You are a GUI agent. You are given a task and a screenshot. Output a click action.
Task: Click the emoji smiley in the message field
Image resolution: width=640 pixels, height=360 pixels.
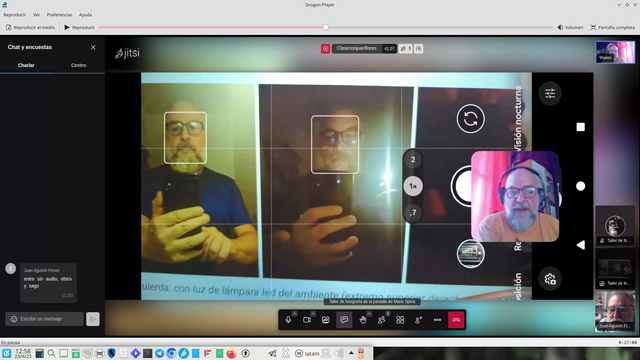point(13,319)
